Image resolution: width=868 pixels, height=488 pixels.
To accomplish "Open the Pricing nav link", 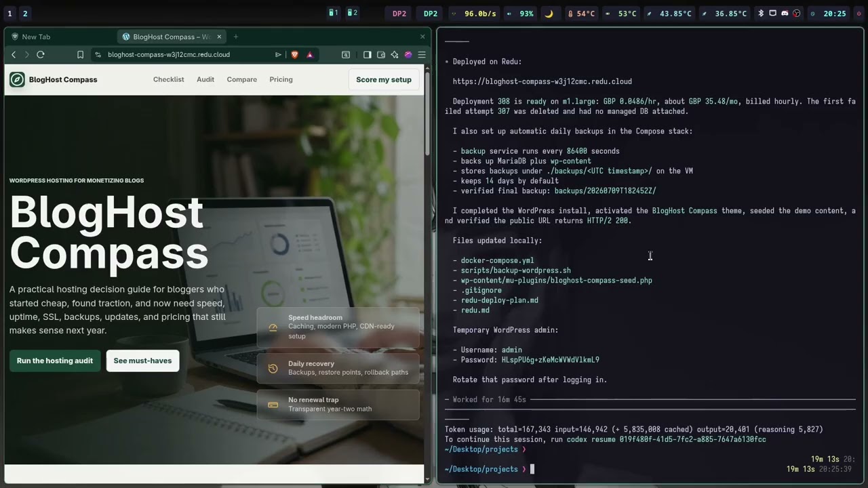I will [x=281, y=79].
